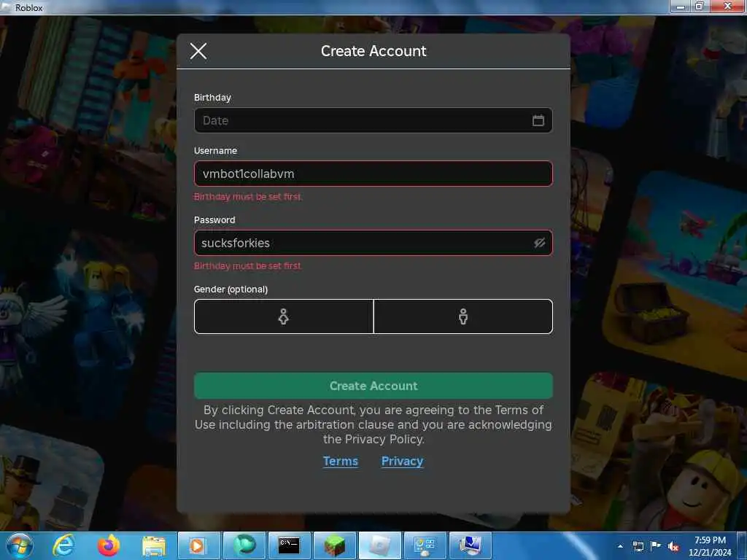This screenshot has height=560, width=747.
Task: Open the Windows Start menu
Action: click(20, 545)
